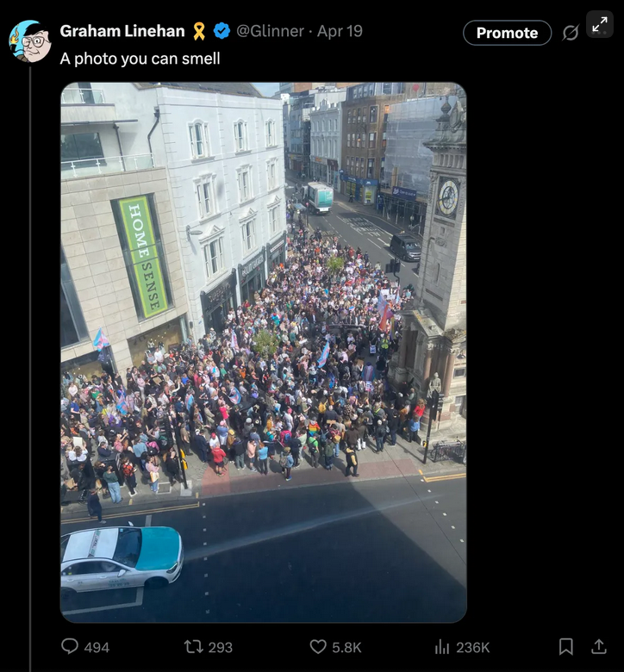Click the blue verified checkmark badge
Image resolution: width=624 pixels, height=672 pixels.
pos(222,31)
